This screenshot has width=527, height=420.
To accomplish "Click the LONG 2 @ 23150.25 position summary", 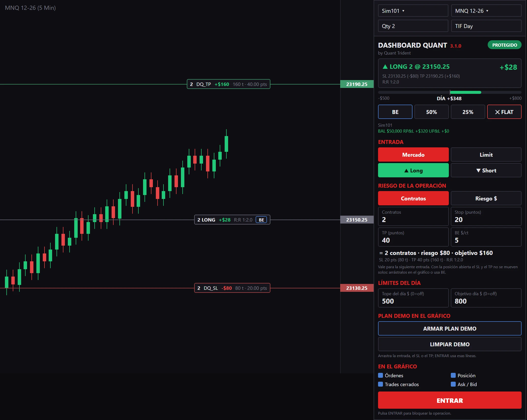I will point(416,67).
